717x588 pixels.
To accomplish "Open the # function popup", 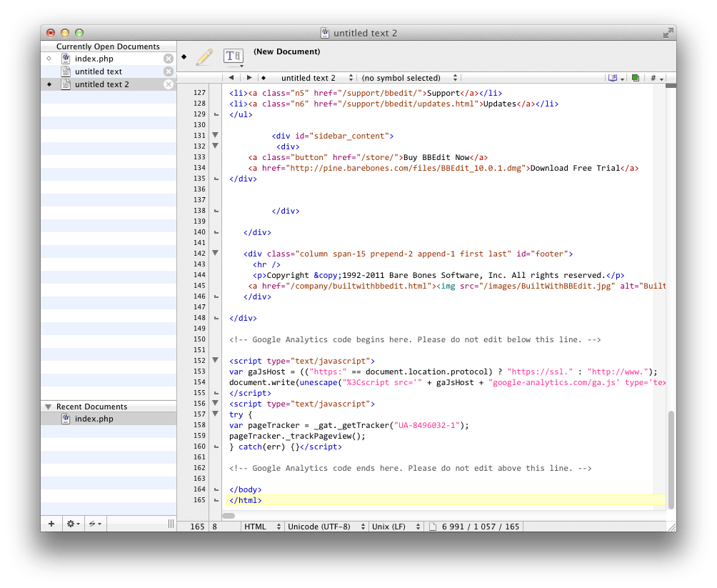I will (656, 79).
